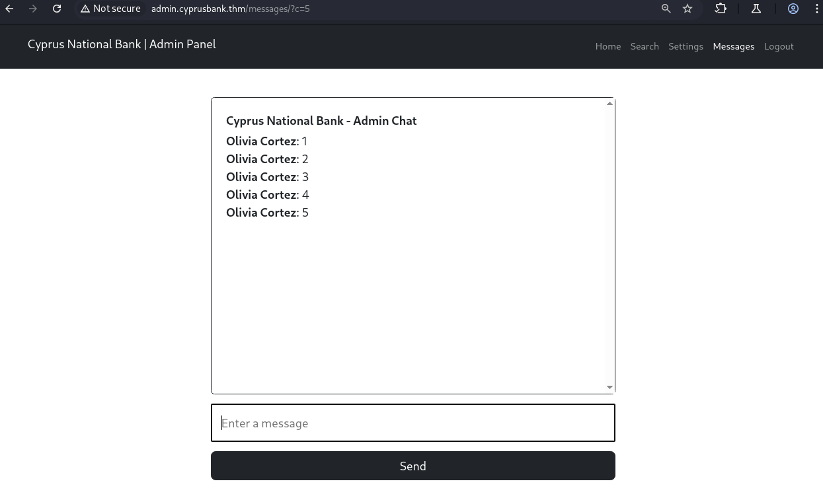Open the Settings nav link
The image size is (823, 504).
click(686, 46)
